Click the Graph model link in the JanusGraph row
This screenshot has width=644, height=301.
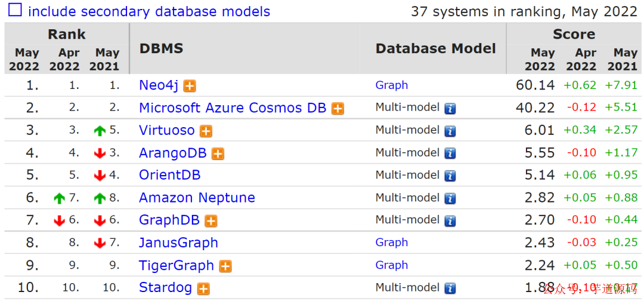click(392, 242)
